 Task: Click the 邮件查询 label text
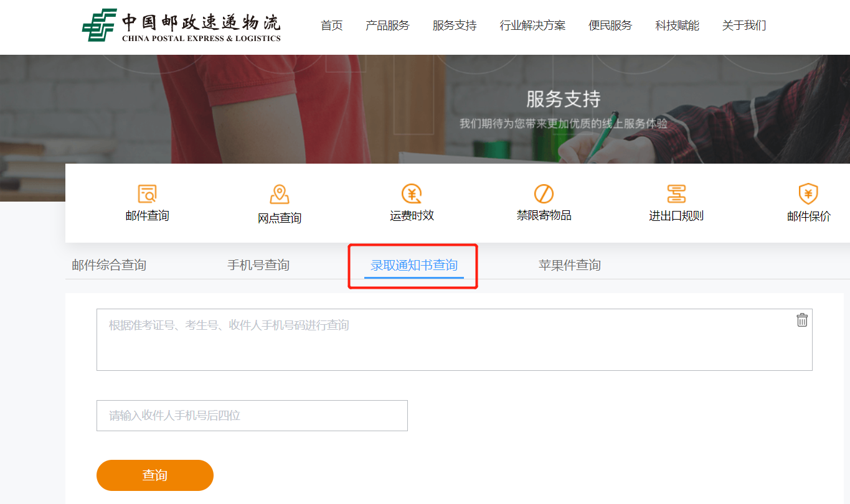point(147,216)
